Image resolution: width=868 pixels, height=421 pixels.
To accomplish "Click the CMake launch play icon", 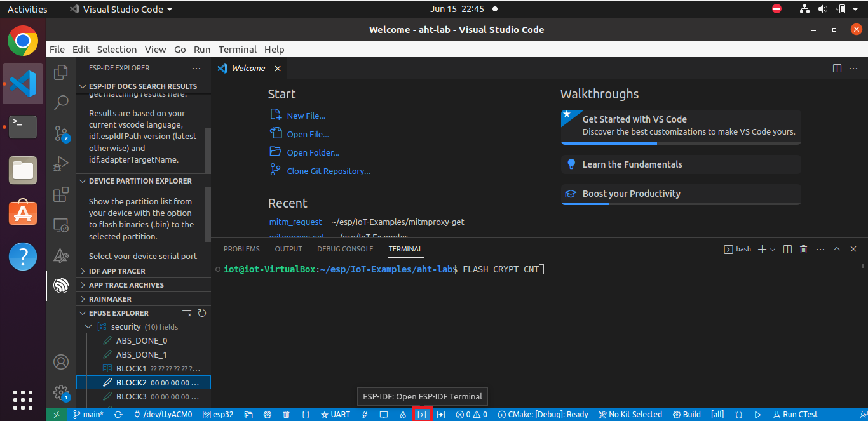I will (x=757, y=415).
